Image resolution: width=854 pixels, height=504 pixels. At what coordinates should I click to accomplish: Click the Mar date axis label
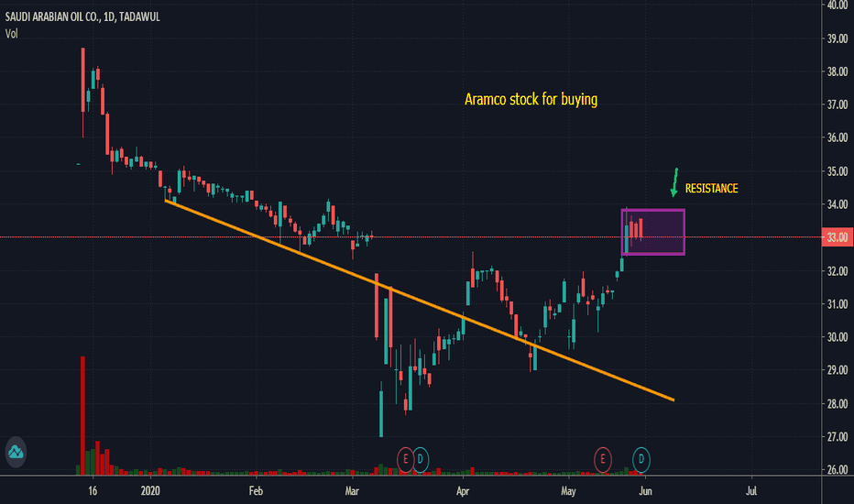[352, 491]
